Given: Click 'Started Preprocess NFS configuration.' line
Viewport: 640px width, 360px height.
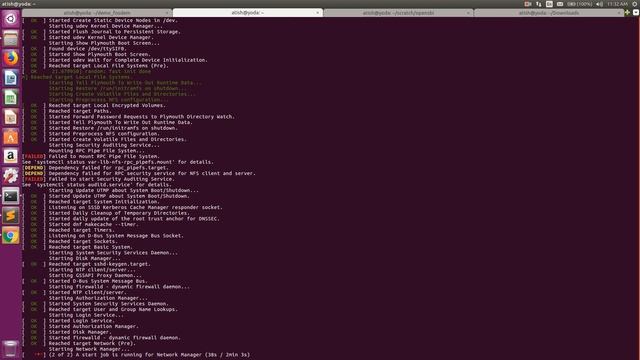Looking at the screenshot, I should (x=104, y=134).
